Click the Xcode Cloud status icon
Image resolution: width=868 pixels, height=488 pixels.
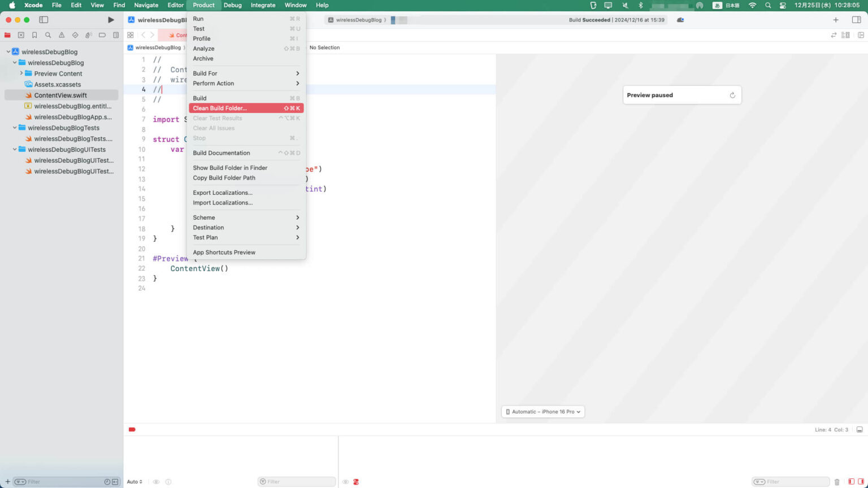point(680,20)
